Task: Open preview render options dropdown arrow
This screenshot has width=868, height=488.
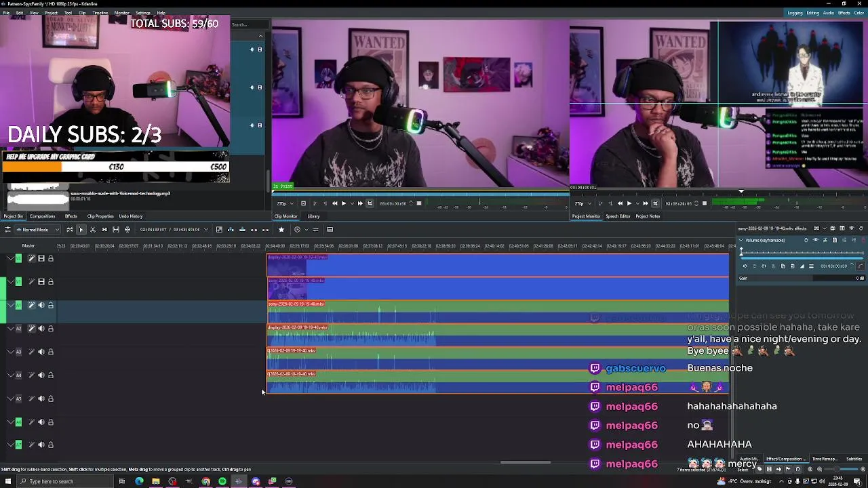Action: click(x=307, y=229)
